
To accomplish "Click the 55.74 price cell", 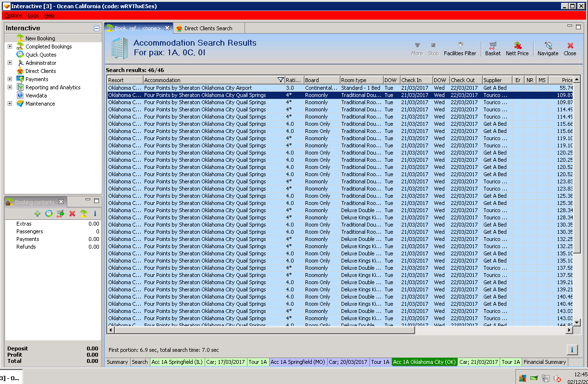I will coord(561,88).
